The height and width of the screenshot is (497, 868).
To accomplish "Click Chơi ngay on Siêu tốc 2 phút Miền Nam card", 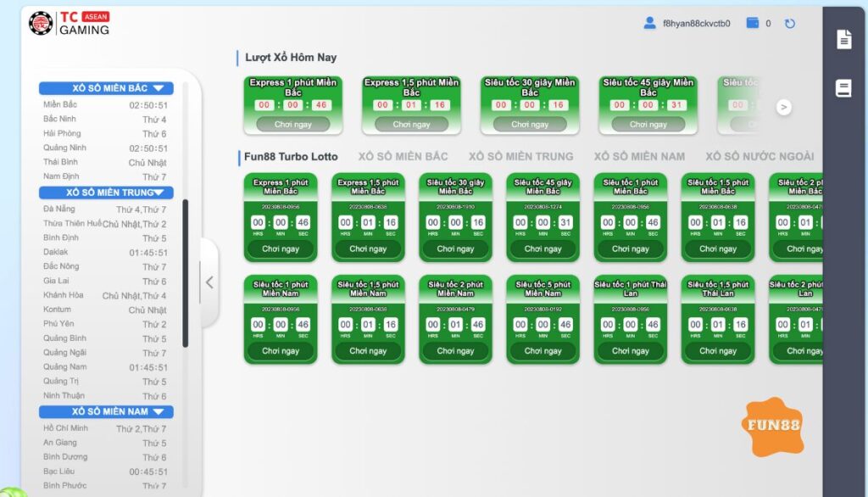I will pyautogui.click(x=455, y=351).
